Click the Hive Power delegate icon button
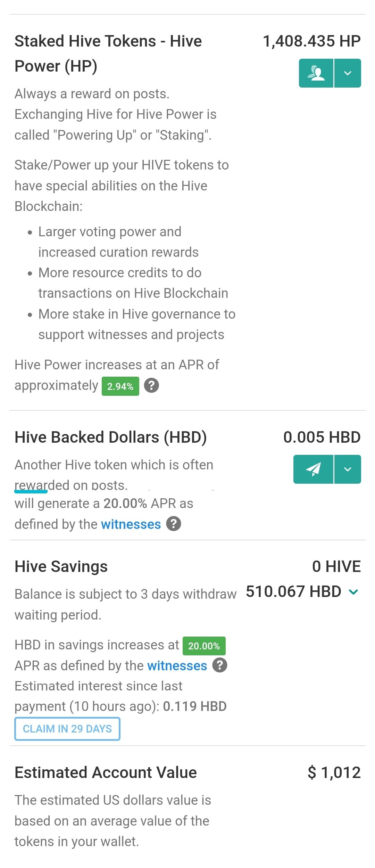375x868 pixels. pyautogui.click(x=316, y=73)
